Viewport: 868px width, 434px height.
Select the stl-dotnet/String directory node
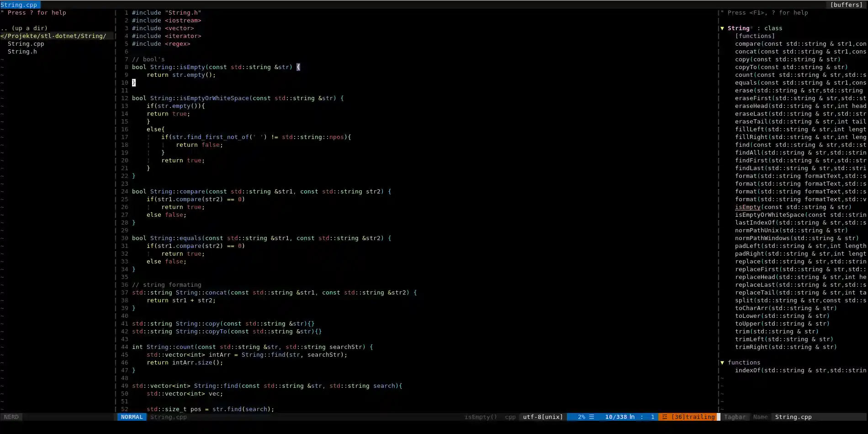[54, 36]
